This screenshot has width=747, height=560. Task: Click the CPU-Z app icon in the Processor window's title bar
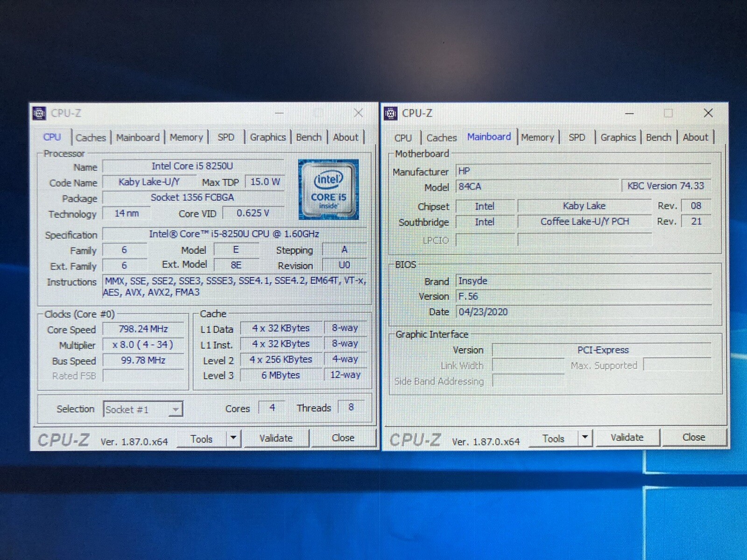(39, 113)
